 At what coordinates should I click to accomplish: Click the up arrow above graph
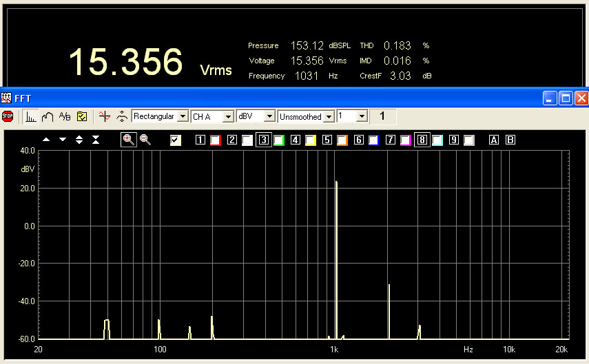click(46, 140)
